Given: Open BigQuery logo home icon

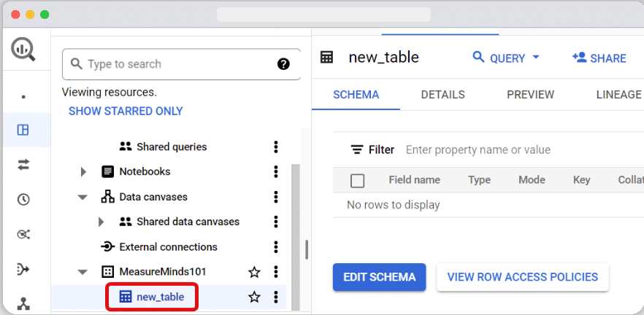Looking at the screenshot, I should point(23,50).
